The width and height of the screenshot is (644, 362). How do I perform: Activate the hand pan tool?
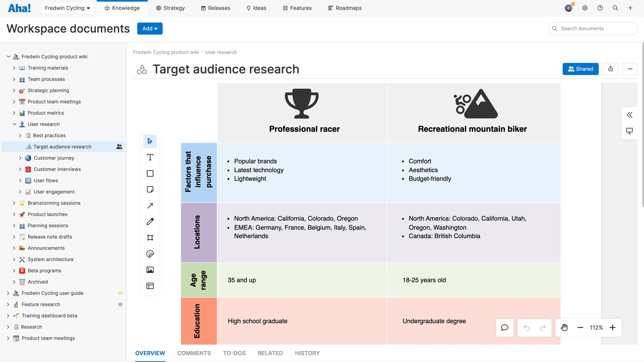(564, 328)
